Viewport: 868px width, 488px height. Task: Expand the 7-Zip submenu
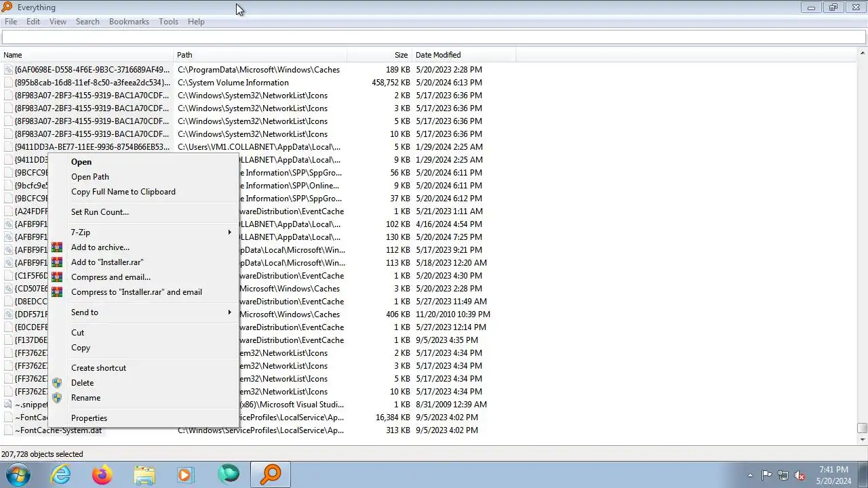pyautogui.click(x=144, y=232)
